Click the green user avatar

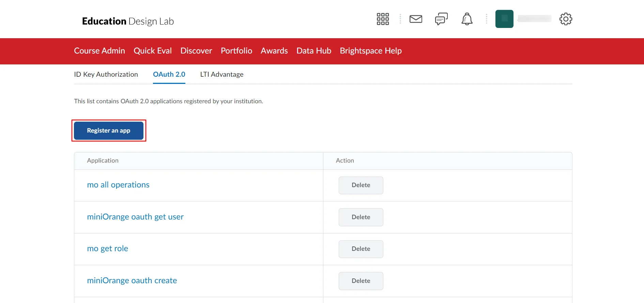504,19
